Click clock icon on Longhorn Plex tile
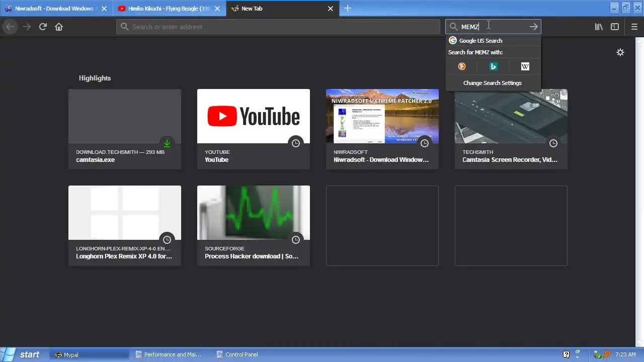This screenshot has width=644, height=362. pyautogui.click(x=167, y=240)
